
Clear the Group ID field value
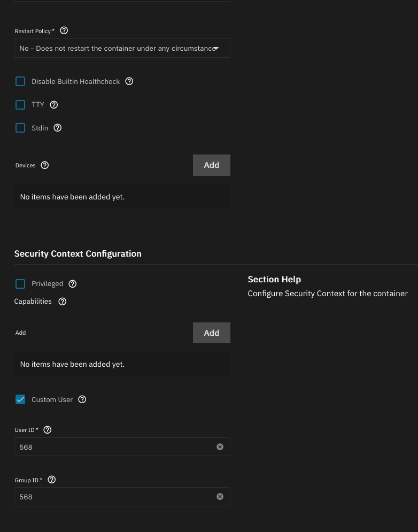tap(220, 496)
